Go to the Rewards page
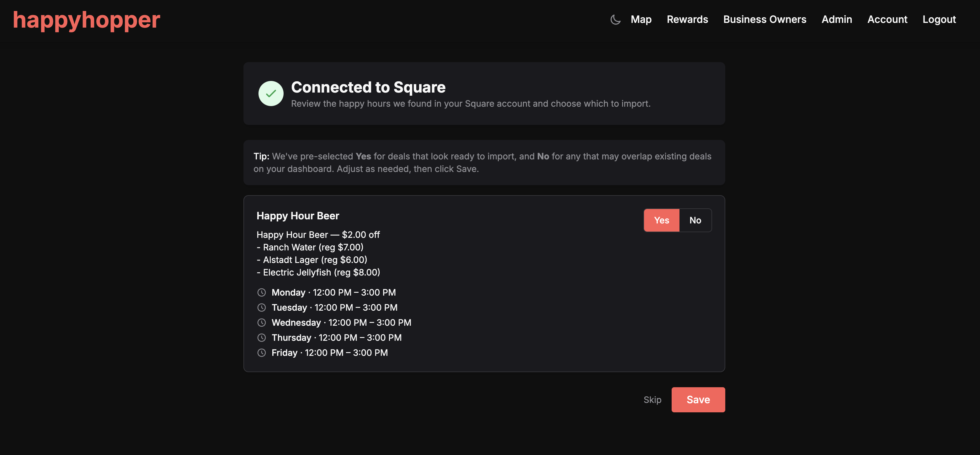Image resolution: width=980 pixels, height=455 pixels. [x=687, y=19]
